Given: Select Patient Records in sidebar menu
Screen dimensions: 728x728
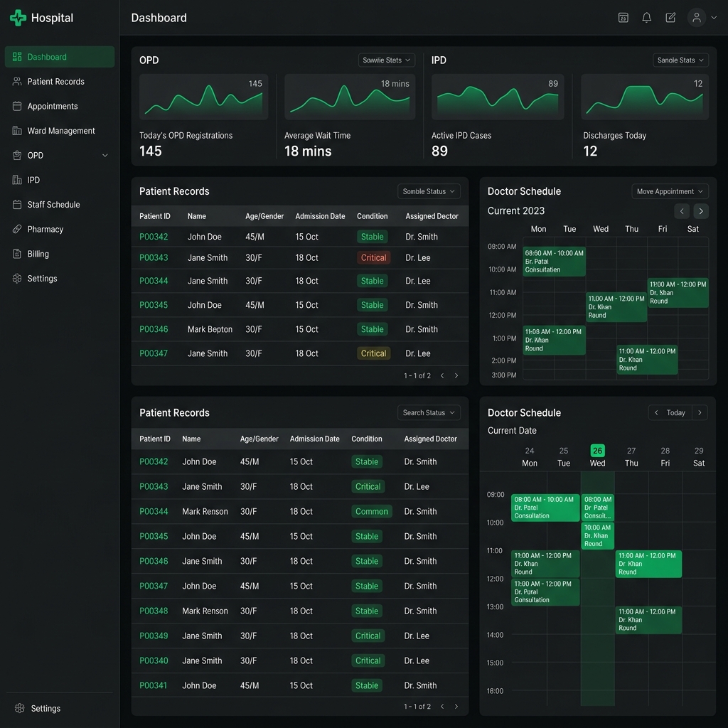Looking at the screenshot, I should [55, 81].
